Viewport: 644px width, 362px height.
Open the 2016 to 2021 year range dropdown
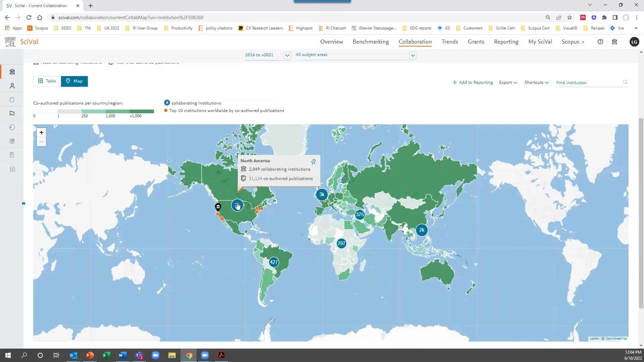tap(287, 55)
